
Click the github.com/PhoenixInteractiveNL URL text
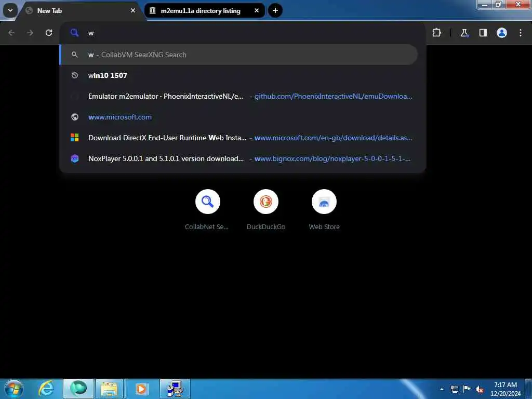tap(333, 96)
